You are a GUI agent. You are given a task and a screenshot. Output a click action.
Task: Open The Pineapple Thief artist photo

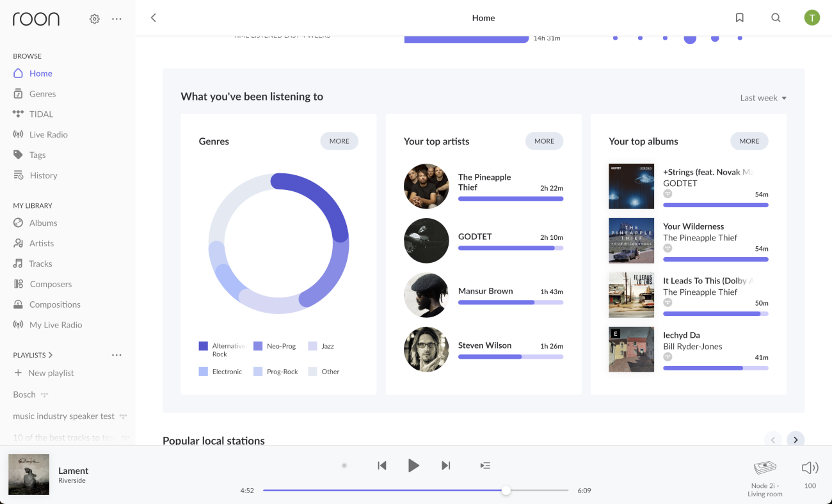[426, 186]
